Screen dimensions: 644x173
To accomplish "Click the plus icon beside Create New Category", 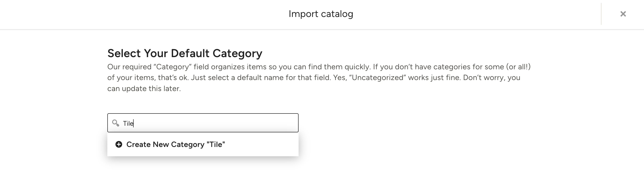I will coord(119,144).
